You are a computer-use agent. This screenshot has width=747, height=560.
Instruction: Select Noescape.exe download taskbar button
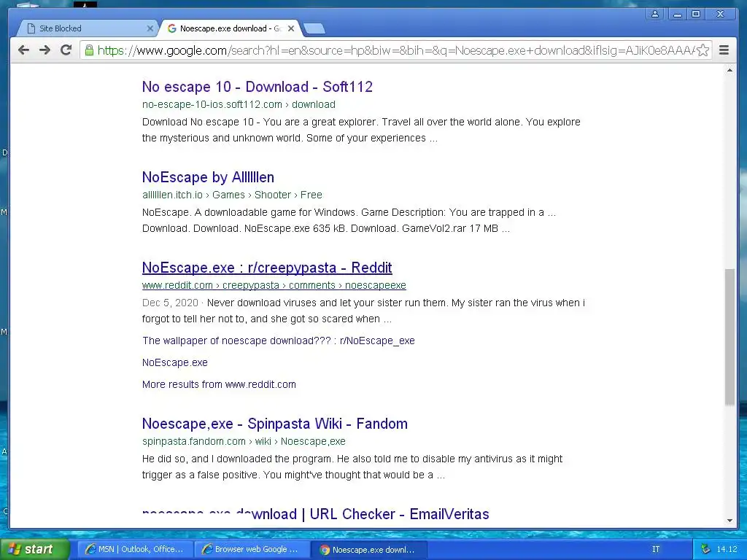[368, 550]
